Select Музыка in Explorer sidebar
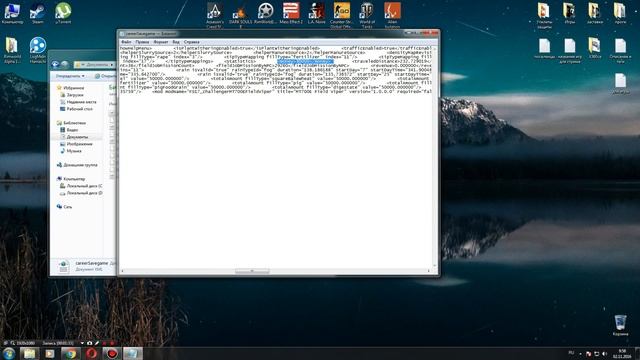This screenshot has width=640, height=360. pos(71,151)
